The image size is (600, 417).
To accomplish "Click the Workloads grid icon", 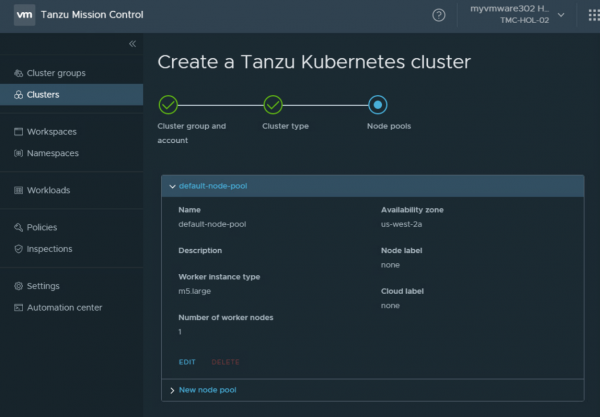I will click(x=18, y=190).
